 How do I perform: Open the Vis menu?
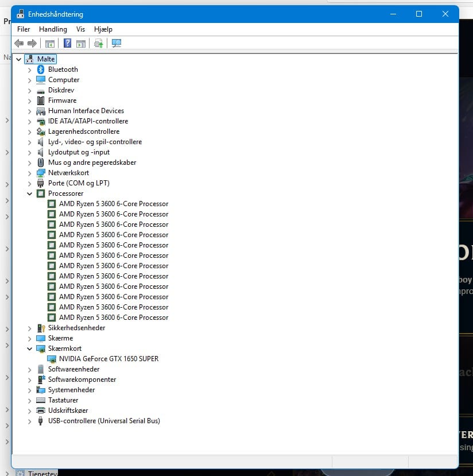click(x=80, y=29)
